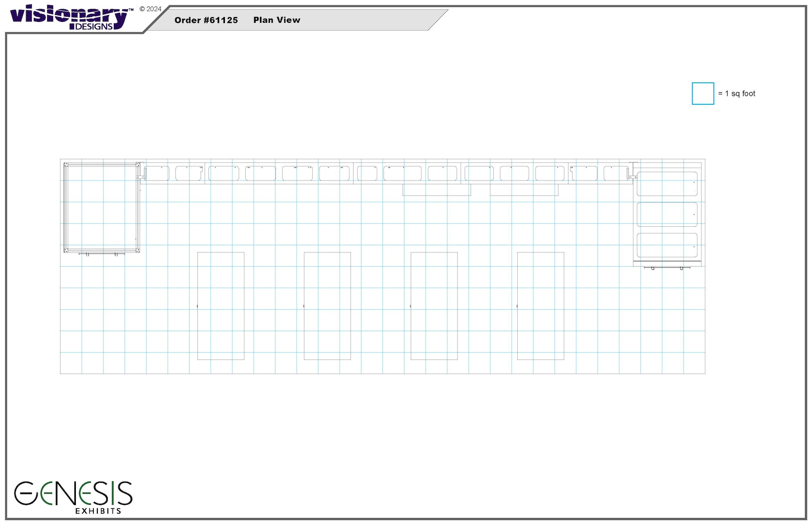
Task: Select the '= 1 sq foot' legend text
Action: [x=737, y=94]
